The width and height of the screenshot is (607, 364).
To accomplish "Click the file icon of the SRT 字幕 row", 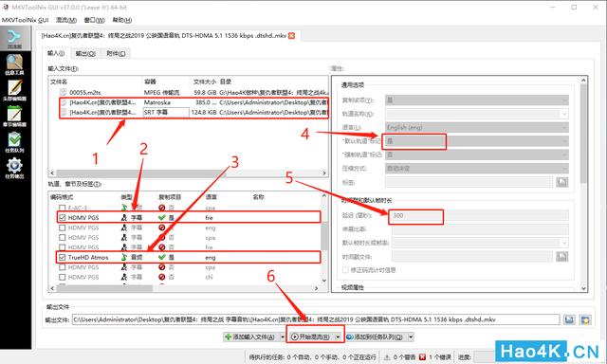I will click(x=64, y=112).
